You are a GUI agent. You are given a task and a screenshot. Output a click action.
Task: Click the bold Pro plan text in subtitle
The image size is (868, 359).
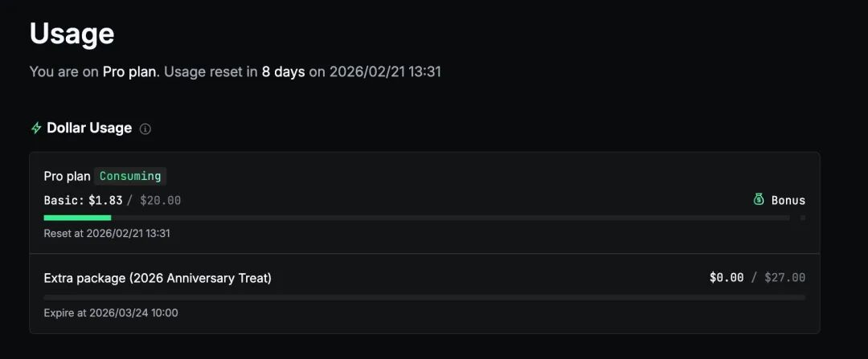tap(130, 71)
